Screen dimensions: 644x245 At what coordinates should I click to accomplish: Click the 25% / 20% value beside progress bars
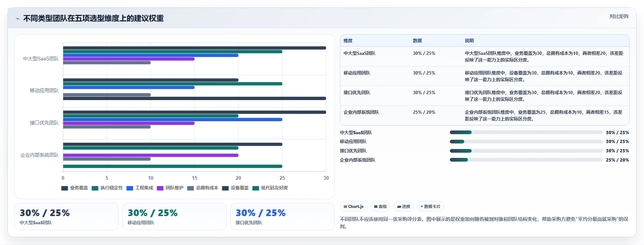click(617, 160)
